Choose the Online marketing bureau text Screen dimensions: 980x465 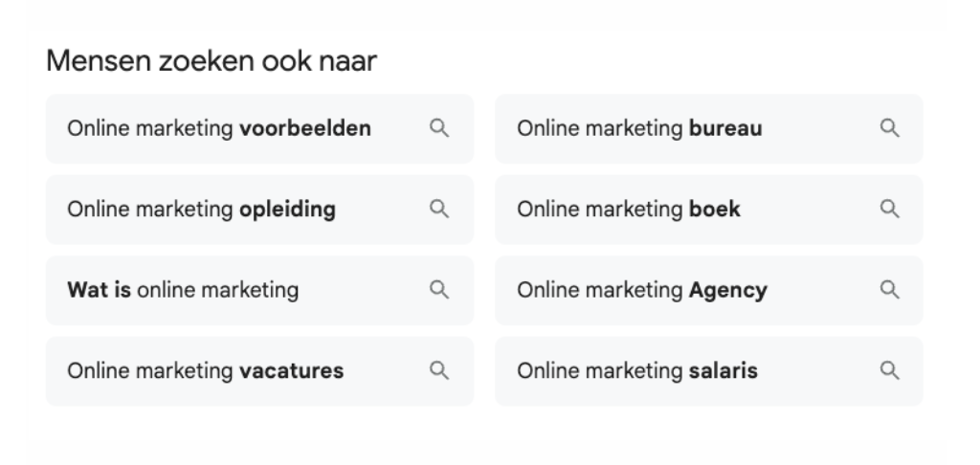pos(639,129)
